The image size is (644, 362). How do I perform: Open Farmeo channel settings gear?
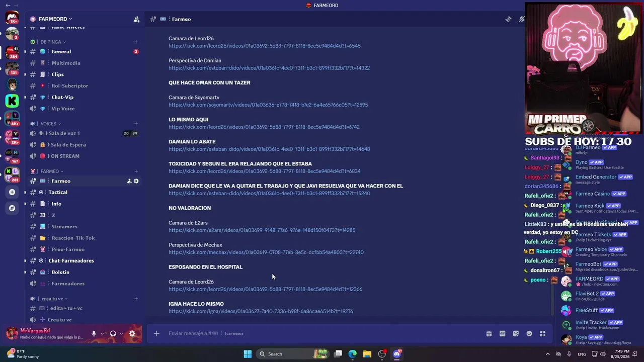pos(136,181)
